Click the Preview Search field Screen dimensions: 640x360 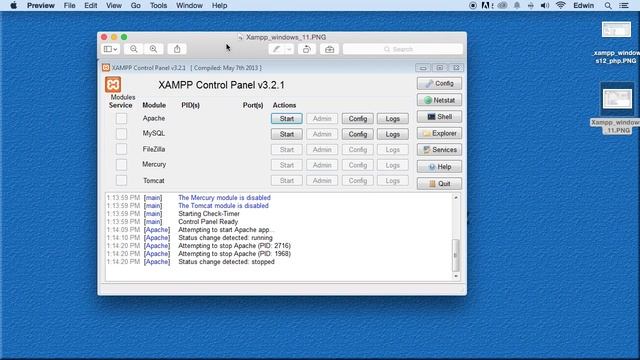pos(403,49)
